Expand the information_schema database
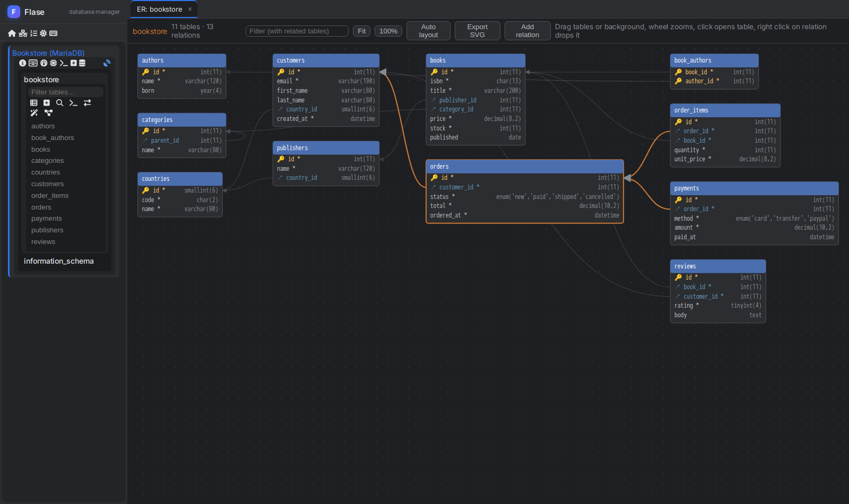 (59, 261)
